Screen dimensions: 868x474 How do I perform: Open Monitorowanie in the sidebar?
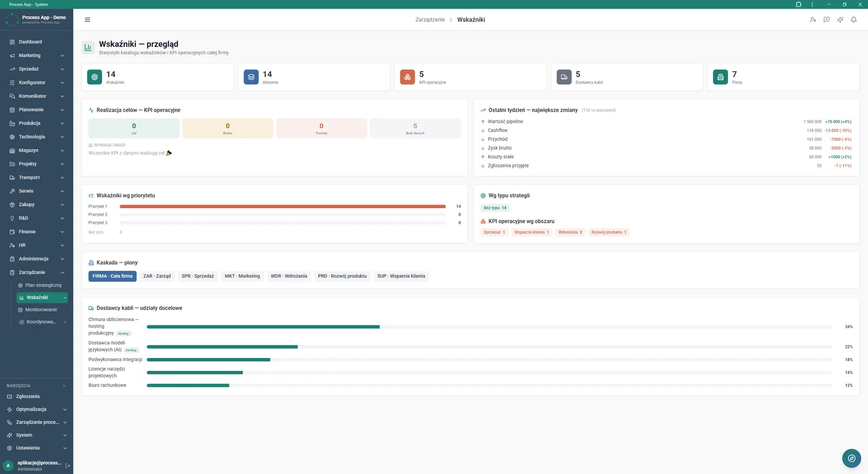click(x=41, y=310)
